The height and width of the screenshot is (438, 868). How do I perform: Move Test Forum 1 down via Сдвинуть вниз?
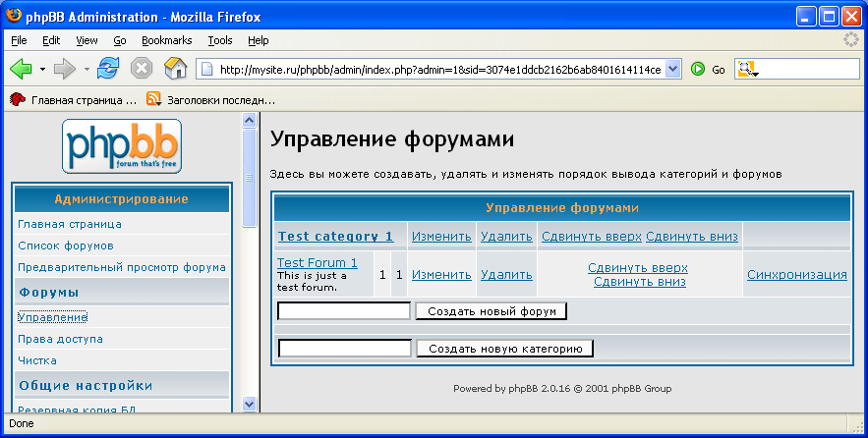[x=640, y=282]
